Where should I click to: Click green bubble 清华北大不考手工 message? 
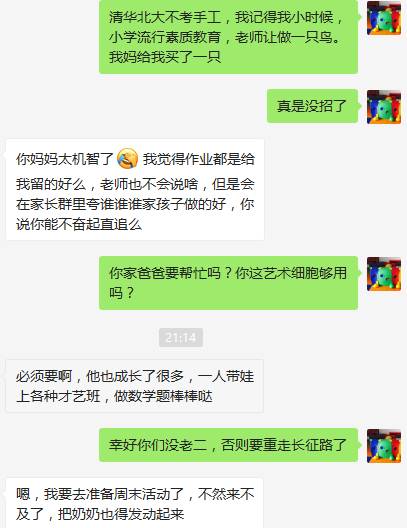tap(228, 37)
